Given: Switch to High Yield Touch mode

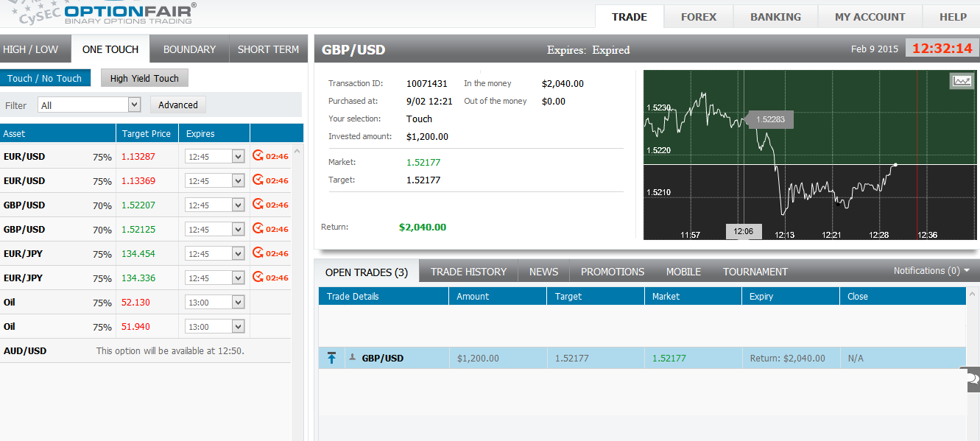Looking at the screenshot, I should point(144,78).
